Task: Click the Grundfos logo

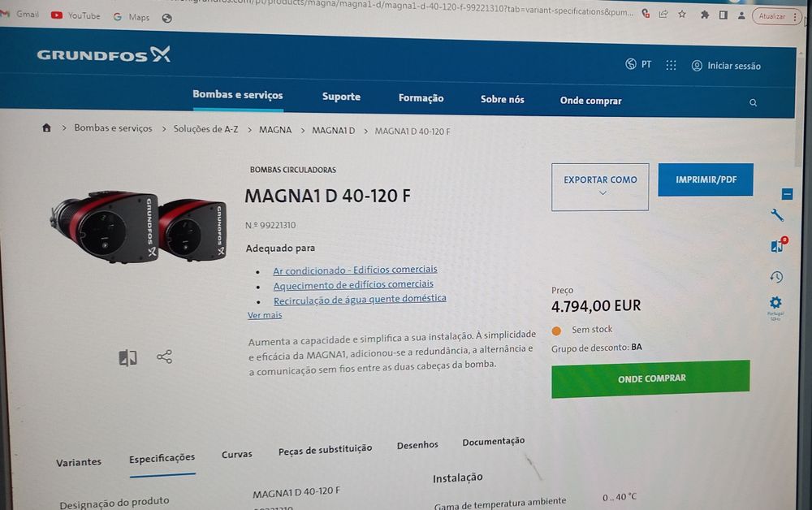Action: tap(104, 54)
